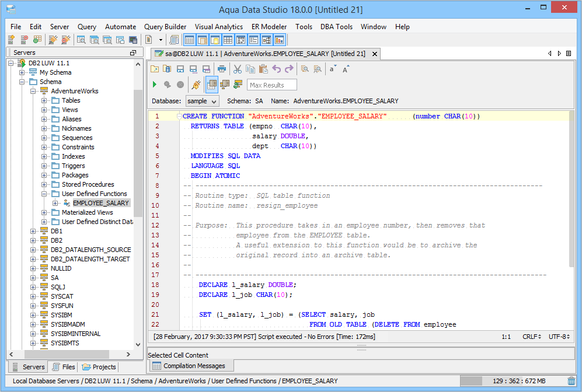582x392 pixels.
Task: Click the green Execute script arrow
Action: click(x=155, y=85)
